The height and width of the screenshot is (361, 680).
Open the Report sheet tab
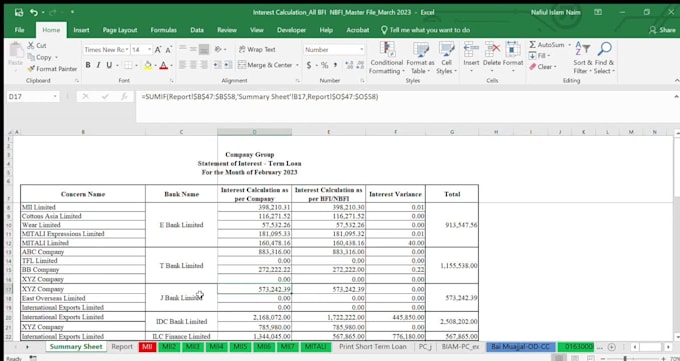point(122,347)
